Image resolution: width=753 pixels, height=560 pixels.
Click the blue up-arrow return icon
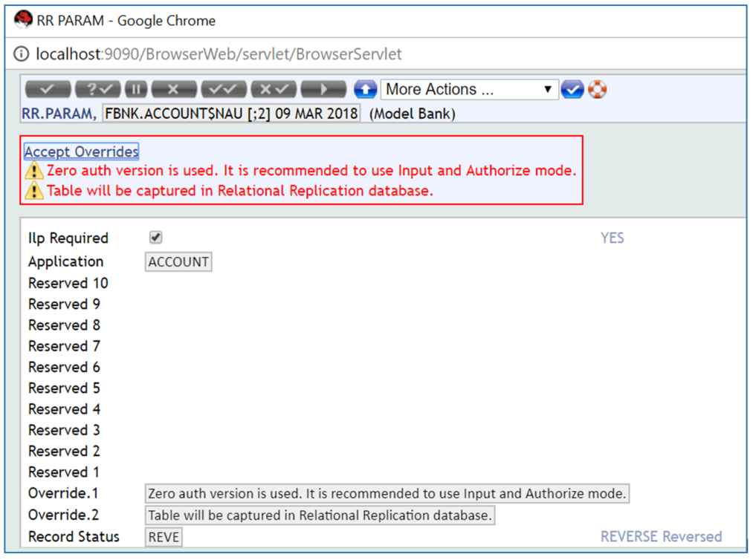[365, 90]
